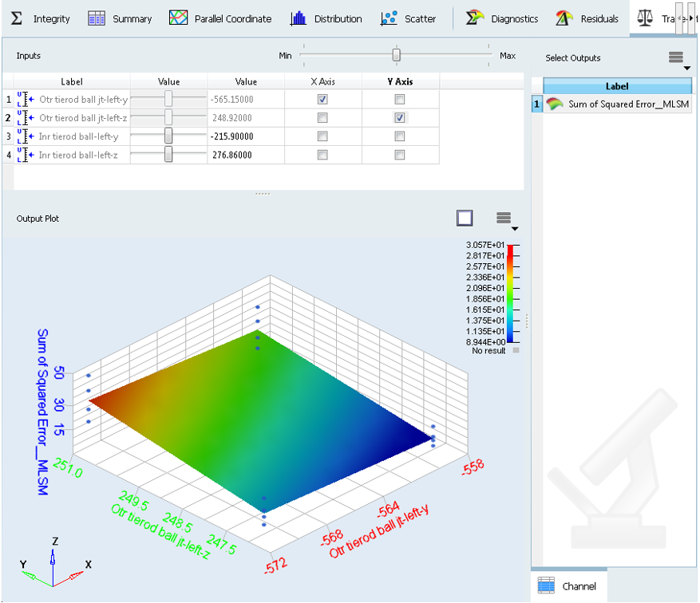Click the XYZ axis triad indicator
The image size is (700, 603).
(x=53, y=563)
